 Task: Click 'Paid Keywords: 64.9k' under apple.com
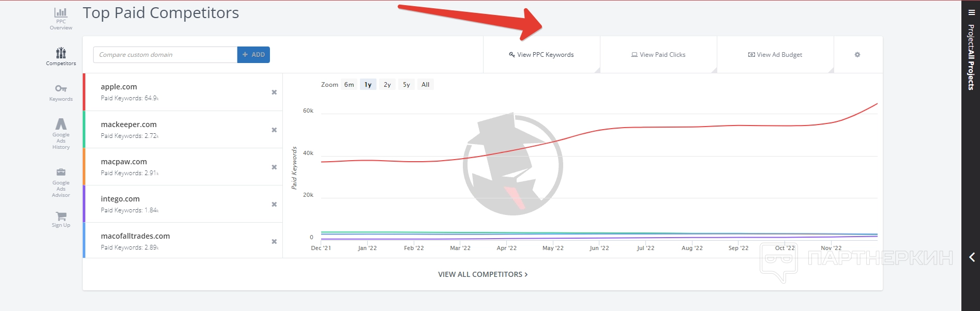point(130,98)
